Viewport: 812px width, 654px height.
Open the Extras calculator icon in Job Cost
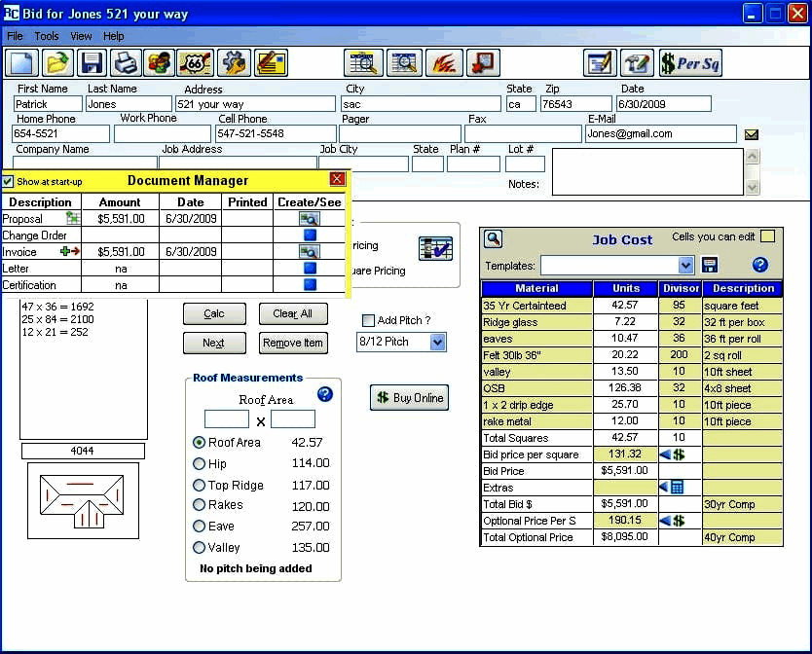[x=678, y=488]
